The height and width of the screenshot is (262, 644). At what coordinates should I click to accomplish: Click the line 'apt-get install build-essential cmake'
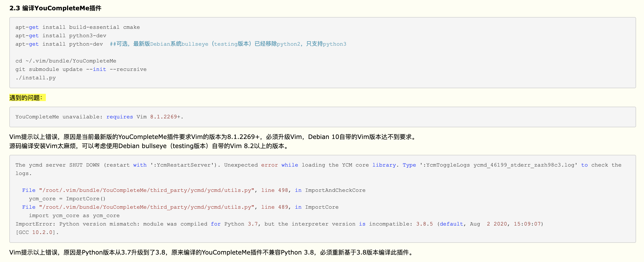click(x=77, y=27)
